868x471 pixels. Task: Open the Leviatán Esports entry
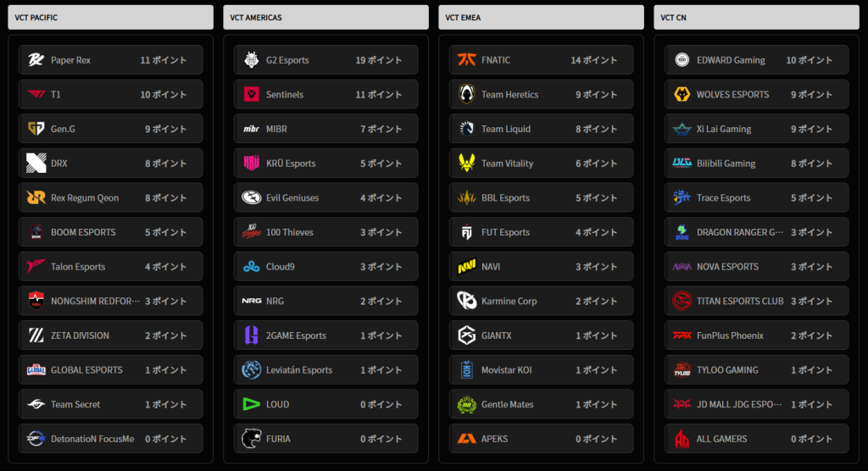pyautogui.click(x=326, y=369)
